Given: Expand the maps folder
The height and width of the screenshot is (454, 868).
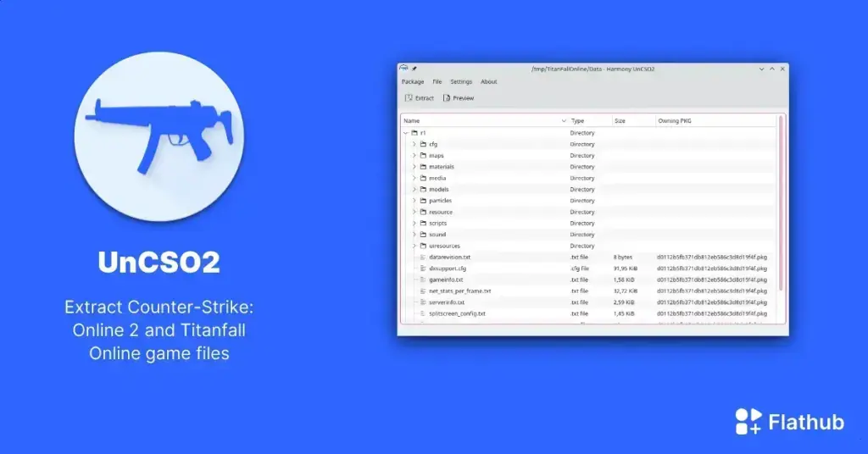Looking at the screenshot, I should point(414,155).
